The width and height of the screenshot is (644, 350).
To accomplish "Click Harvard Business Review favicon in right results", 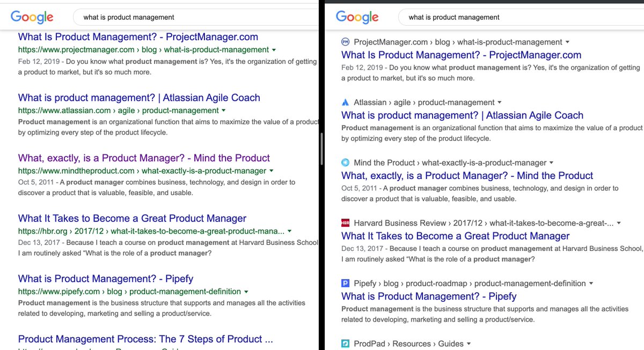I will point(346,223).
